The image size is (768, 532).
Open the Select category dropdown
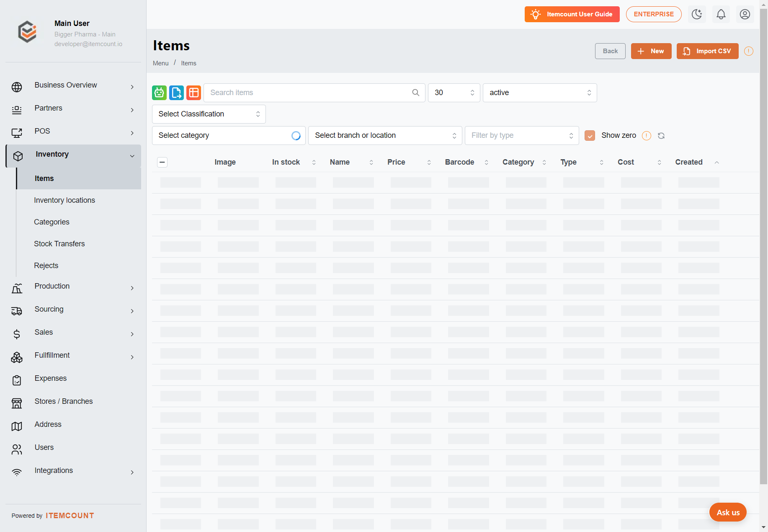(x=229, y=135)
